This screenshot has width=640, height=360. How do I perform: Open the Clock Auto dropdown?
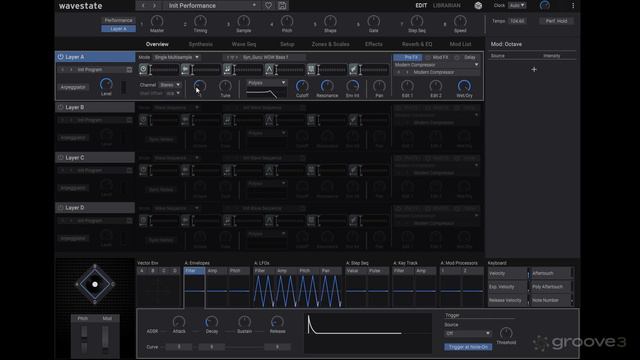point(517,6)
